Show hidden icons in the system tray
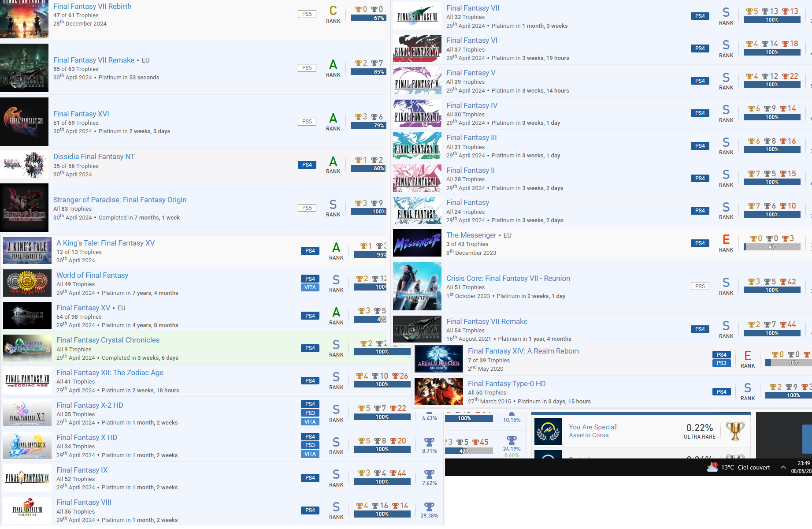812x529 pixels. [x=783, y=467]
